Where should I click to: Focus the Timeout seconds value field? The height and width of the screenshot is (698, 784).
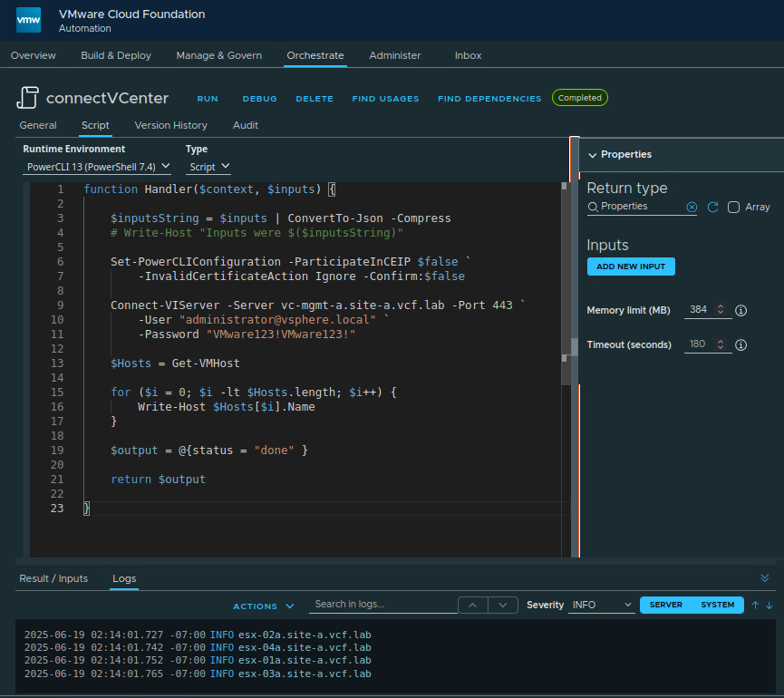pos(699,344)
